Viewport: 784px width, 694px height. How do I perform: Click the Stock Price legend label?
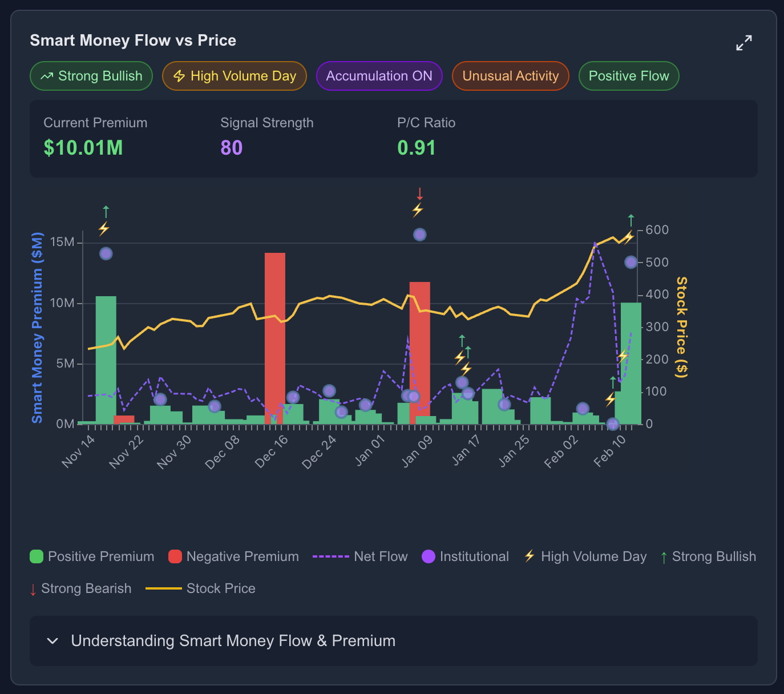(x=221, y=588)
